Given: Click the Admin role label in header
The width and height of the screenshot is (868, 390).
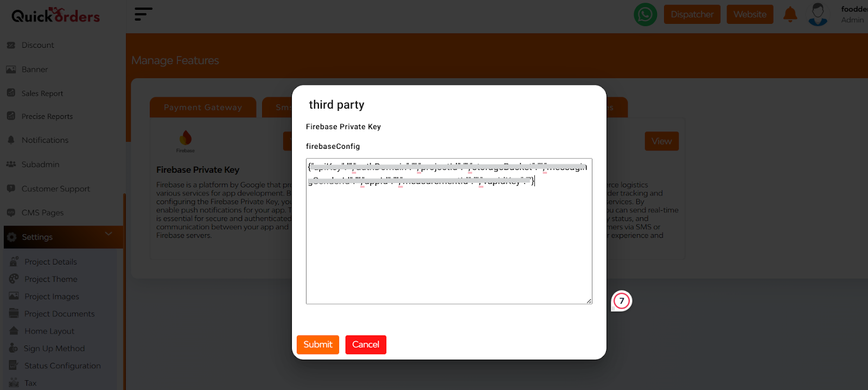Looking at the screenshot, I should [x=852, y=20].
